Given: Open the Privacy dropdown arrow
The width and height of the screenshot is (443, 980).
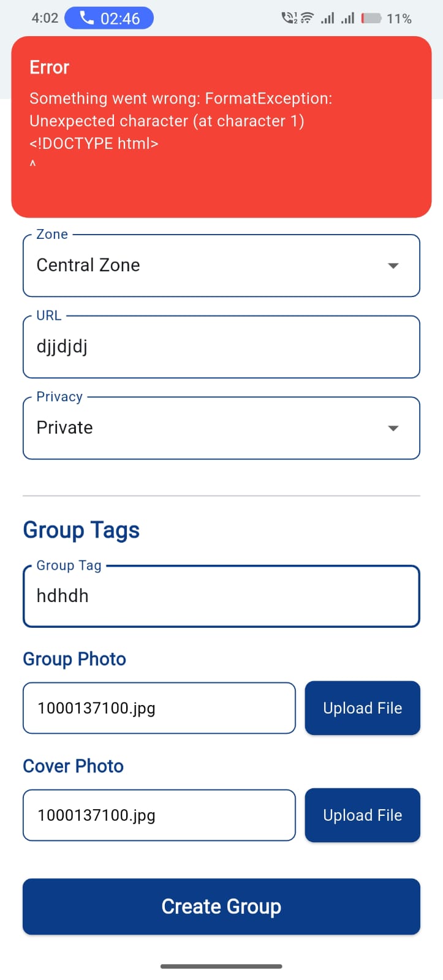Looking at the screenshot, I should click(393, 428).
